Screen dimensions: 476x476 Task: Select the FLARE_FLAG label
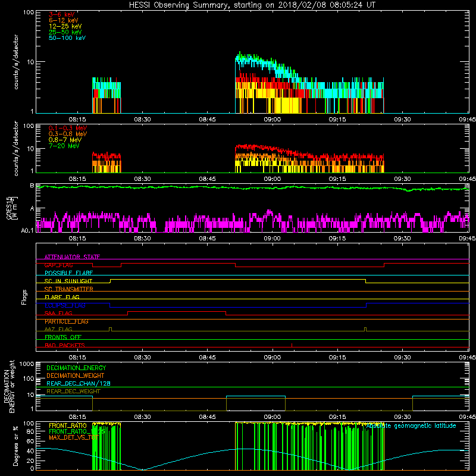(62, 297)
